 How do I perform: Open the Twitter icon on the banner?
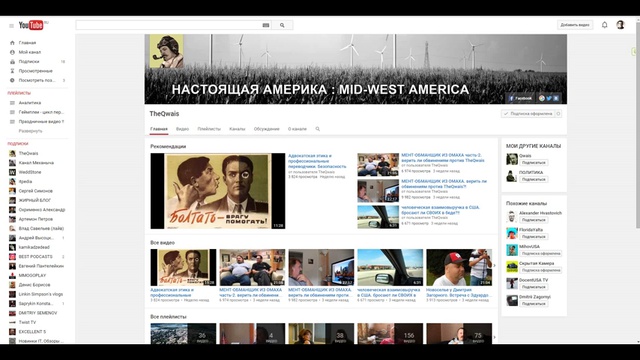549,98
